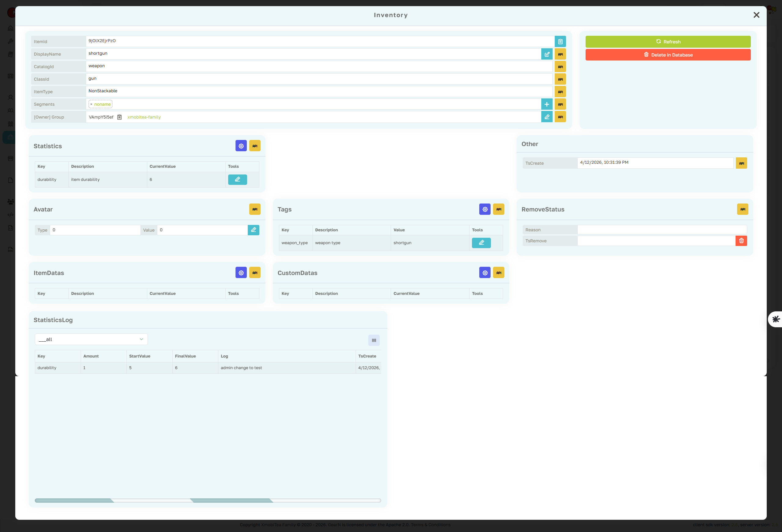Add a new segment via the plus icon
This screenshot has height=532, width=782.
coord(546,104)
